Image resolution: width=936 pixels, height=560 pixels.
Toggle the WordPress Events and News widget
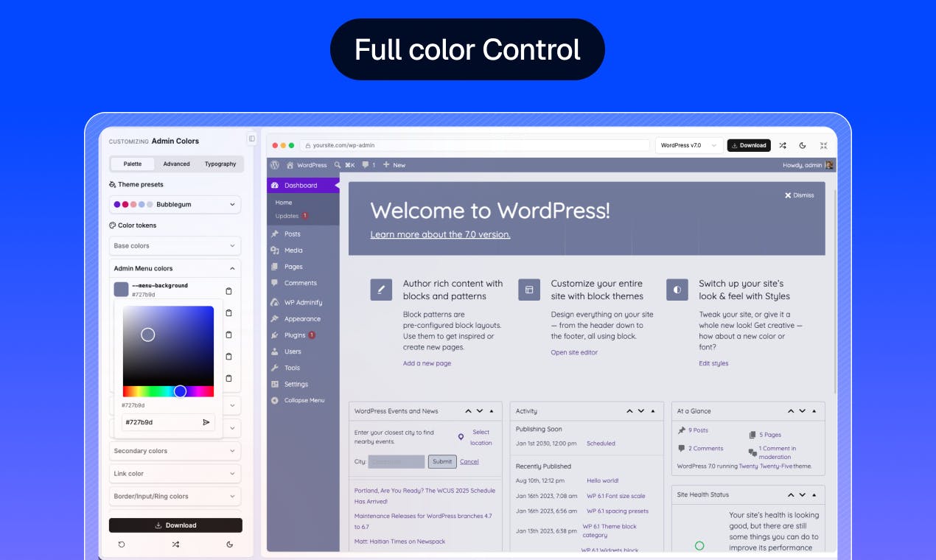[x=492, y=411]
